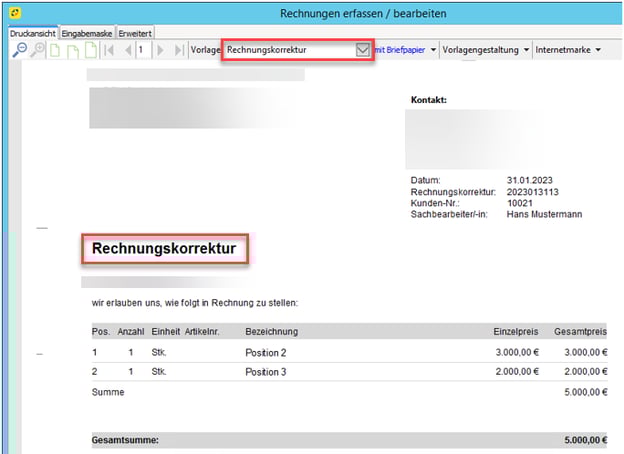Click the 'Position 2' row in the invoice table

[x=266, y=353]
